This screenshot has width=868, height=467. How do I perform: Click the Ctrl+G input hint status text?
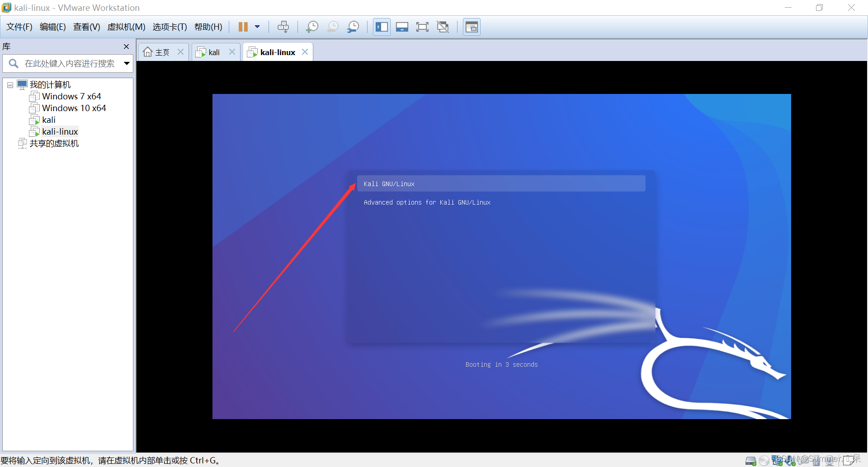pos(110,461)
